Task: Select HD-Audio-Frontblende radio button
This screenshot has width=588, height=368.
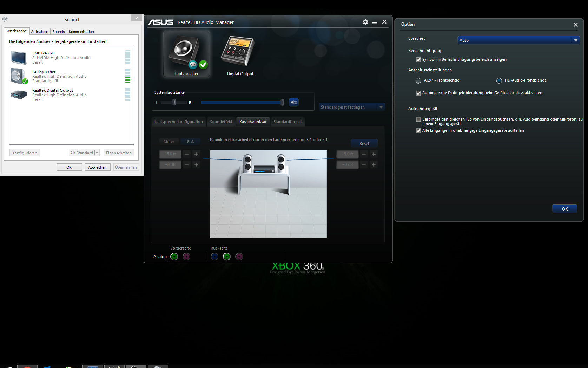Action: 499,81
